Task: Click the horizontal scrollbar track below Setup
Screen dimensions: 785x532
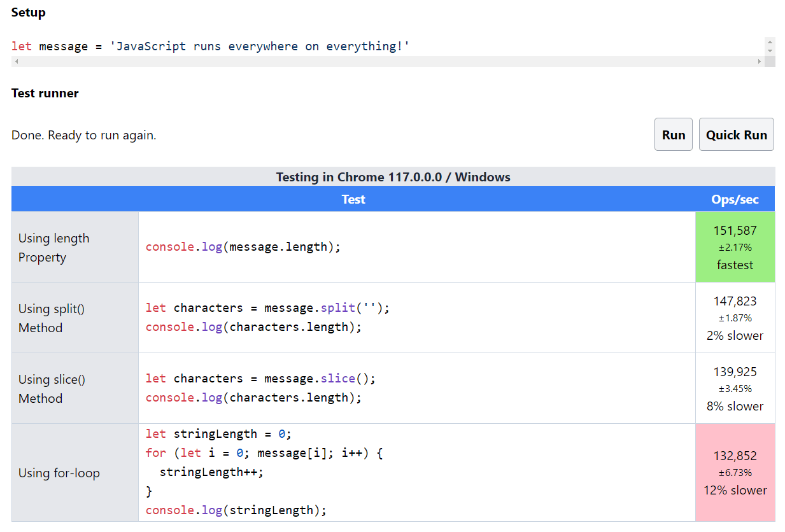Action: 382,60
